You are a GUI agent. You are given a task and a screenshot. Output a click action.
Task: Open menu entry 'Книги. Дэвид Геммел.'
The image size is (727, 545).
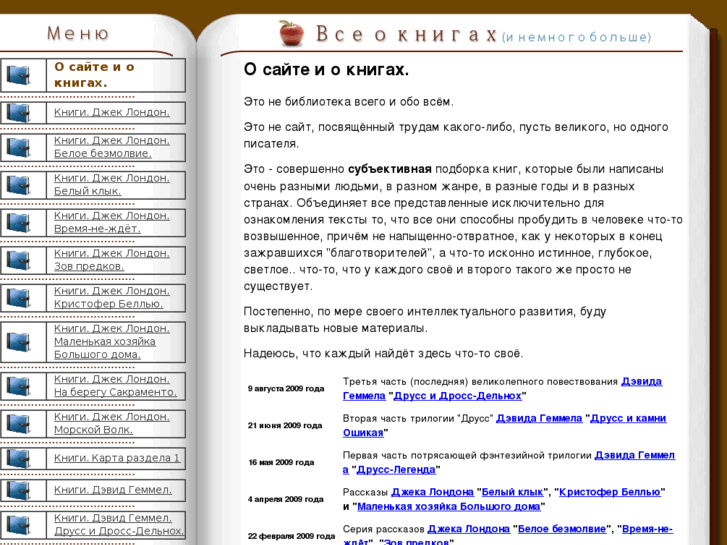pos(113,490)
